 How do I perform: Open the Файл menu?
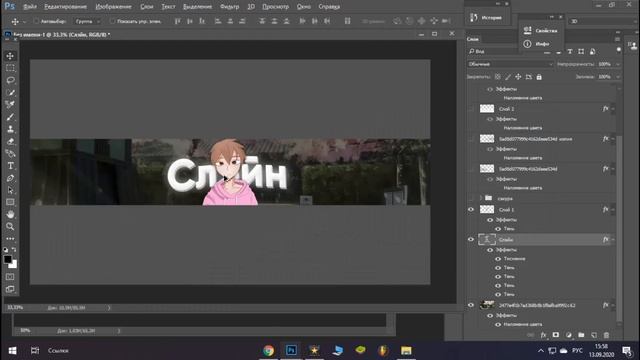[30, 7]
